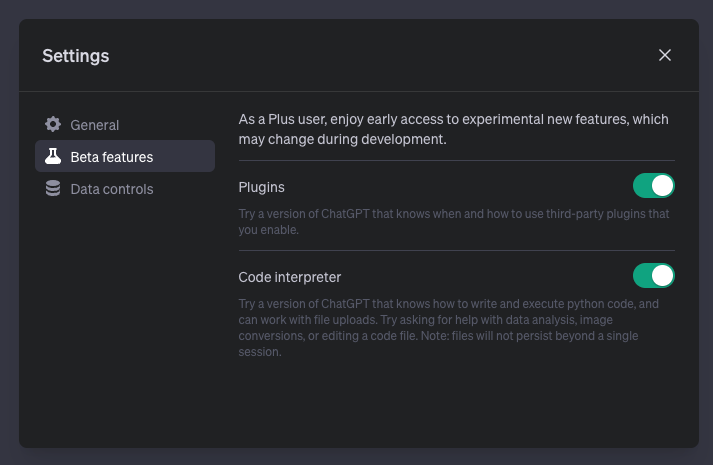Click the Plugins description about third-party plugins
Screen dimensions: 713x465
tap(454, 222)
